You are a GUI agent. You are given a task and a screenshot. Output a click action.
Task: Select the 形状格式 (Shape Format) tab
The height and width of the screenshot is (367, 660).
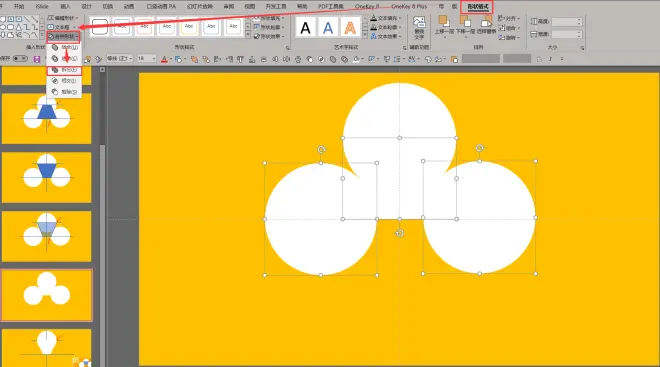click(478, 6)
